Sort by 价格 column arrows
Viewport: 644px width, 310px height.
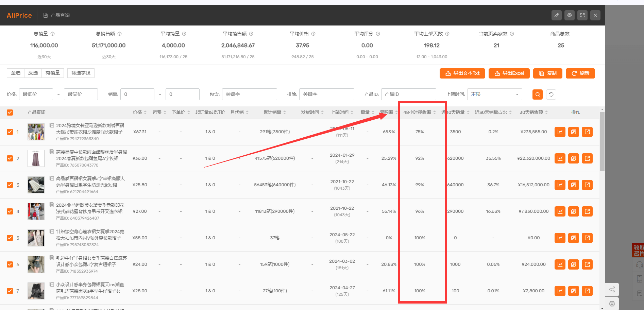[x=145, y=113]
